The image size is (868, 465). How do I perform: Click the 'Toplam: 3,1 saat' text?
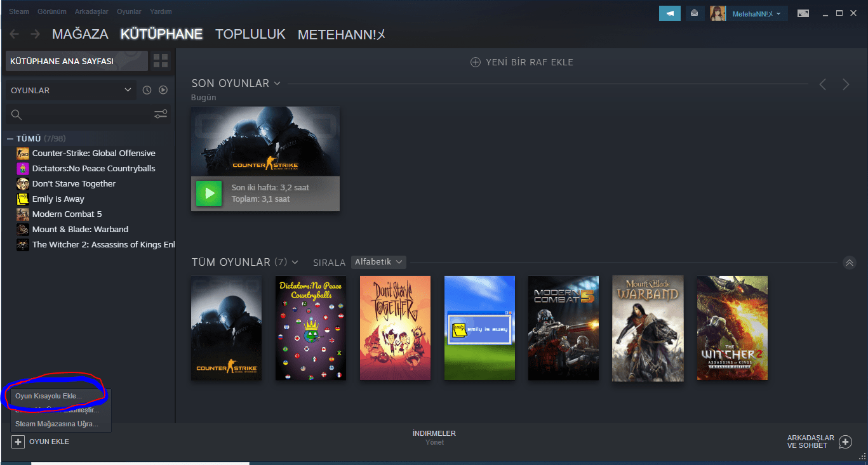(x=260, y=199)
